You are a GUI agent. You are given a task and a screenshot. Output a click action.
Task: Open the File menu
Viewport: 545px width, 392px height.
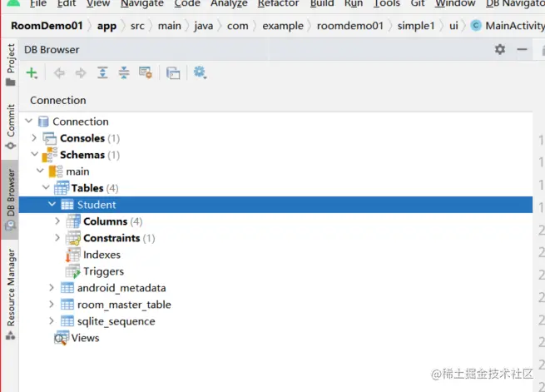(x=38, y=3)
